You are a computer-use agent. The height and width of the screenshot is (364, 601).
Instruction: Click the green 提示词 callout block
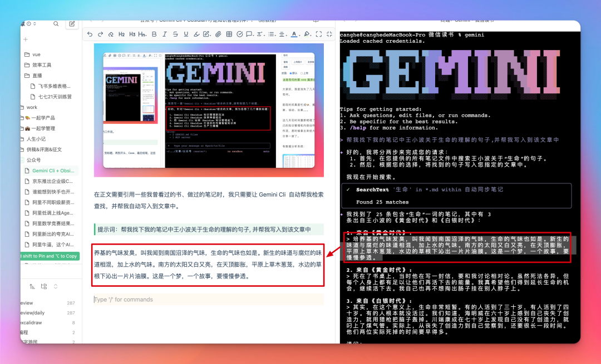(x=209, y=230)
